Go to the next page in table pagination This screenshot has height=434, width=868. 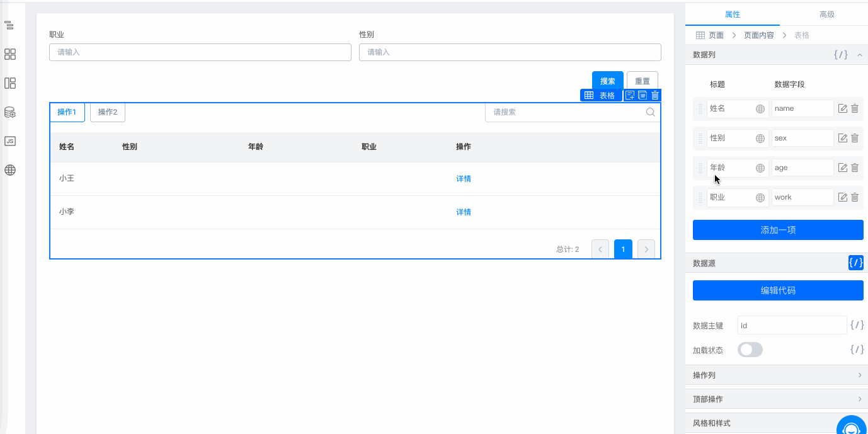click(x=646, y=249)
